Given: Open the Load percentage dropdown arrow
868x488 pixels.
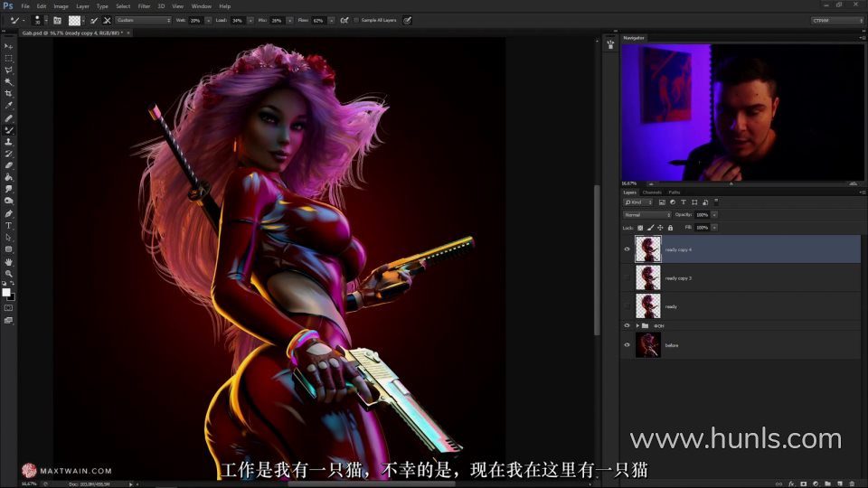Looking at the screenshot, I should [x=250, y=21].
